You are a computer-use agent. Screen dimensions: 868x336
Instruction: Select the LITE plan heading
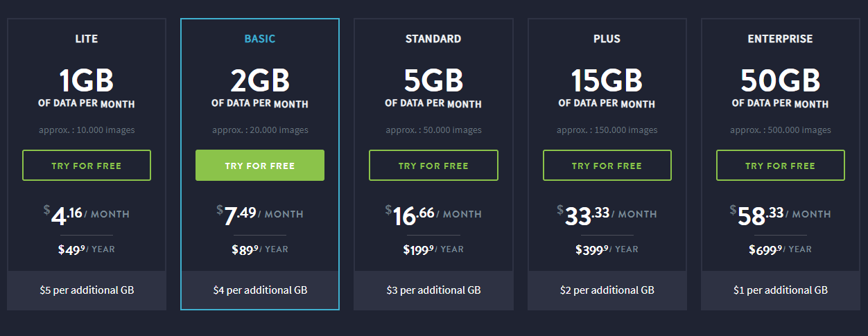point(87,39)
